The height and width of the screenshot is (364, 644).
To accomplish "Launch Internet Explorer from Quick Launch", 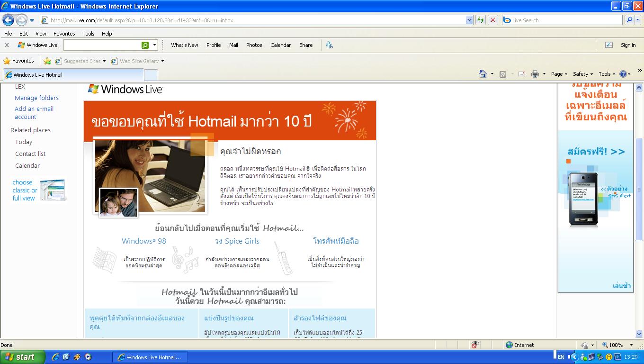I will coord(55,357).
